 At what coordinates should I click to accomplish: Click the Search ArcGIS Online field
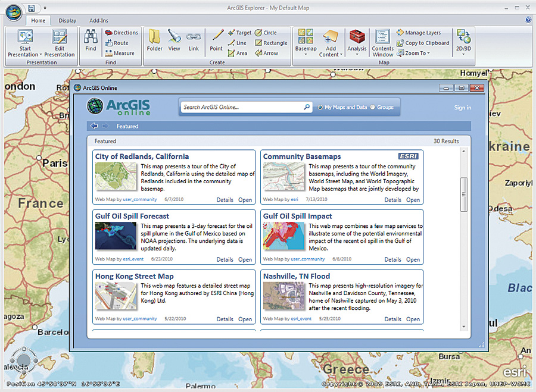tap(246, 107)
